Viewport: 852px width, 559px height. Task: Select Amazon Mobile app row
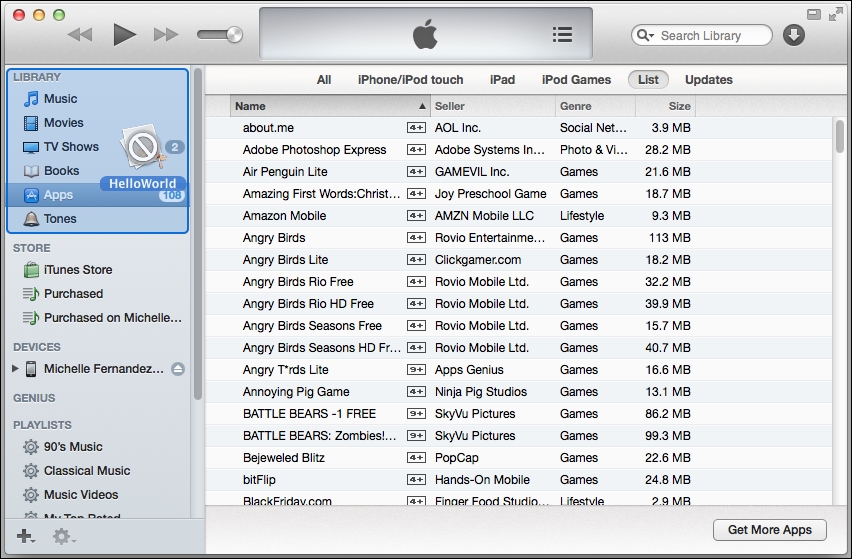pos(518,216)
